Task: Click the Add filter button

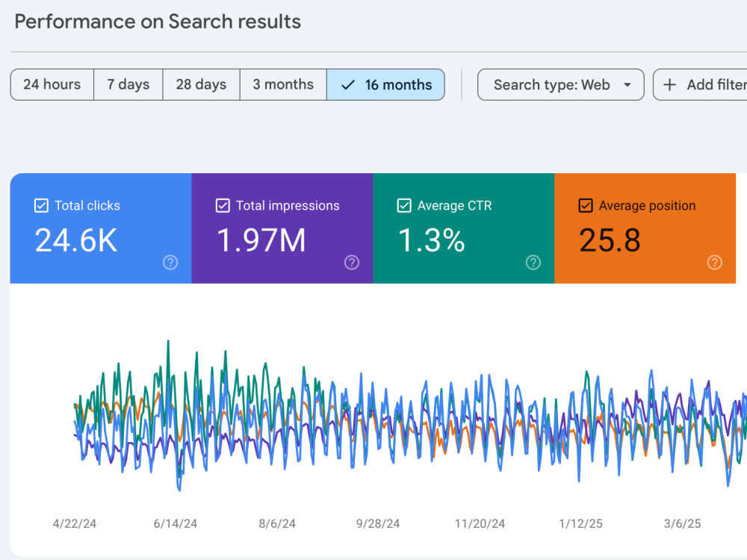Action: pyautogui.click(x=701, y=85)
